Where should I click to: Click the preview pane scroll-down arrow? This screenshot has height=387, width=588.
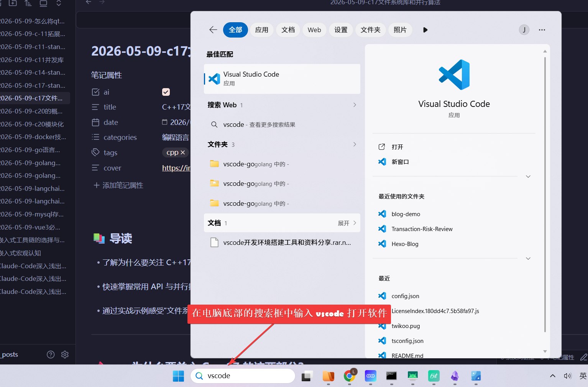coord(545,351)
